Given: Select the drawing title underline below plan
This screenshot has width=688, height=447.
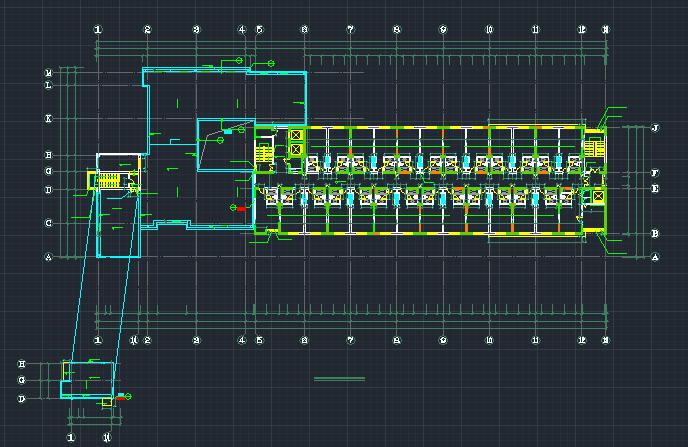Looking at the screenshot, I should click(x=340, y=379).
